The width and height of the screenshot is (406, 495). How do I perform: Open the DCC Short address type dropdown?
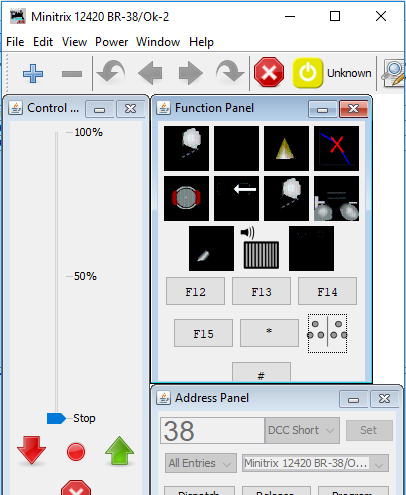pyautogui.click(x=302, y=430)
